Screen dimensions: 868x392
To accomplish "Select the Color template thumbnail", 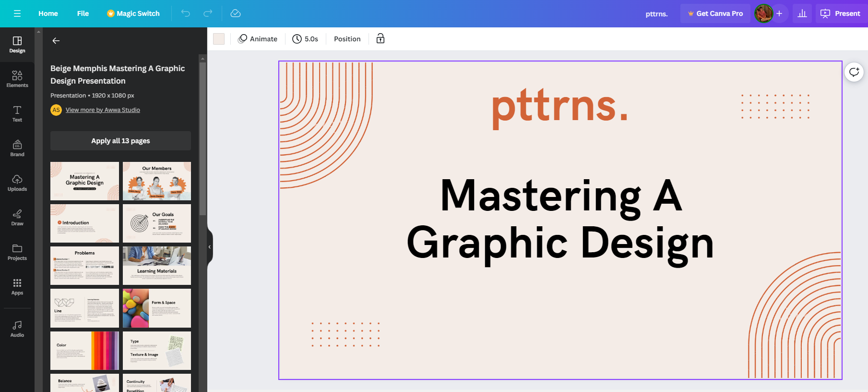I will coord(84,351).
